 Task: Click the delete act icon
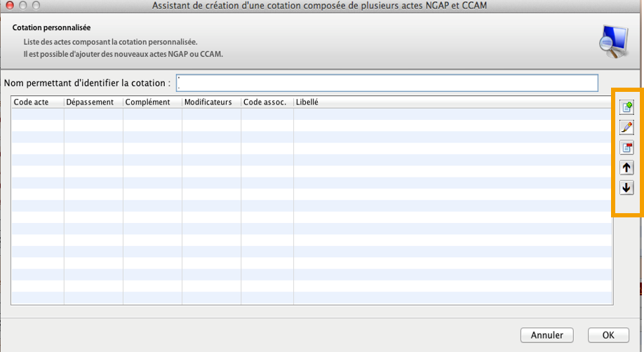click(x=626, y=148)
